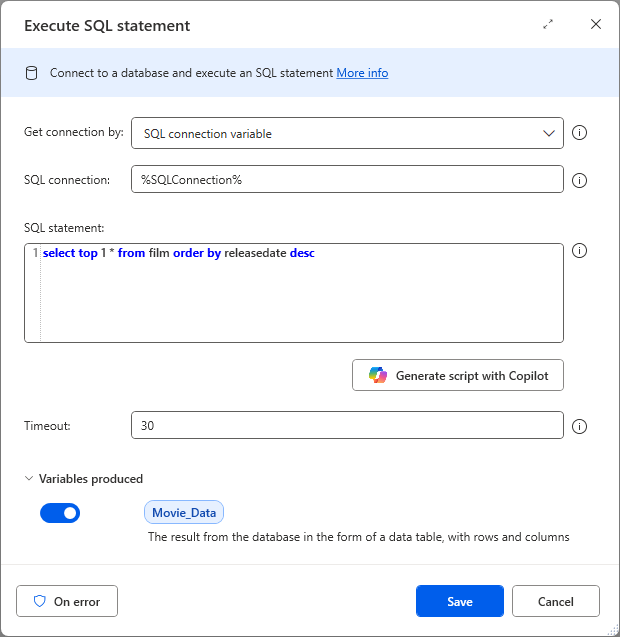Screen dimensions: 620x637
Task: Click the SQL connection input field
Action: pyautogui.click(x=347, y=179)
